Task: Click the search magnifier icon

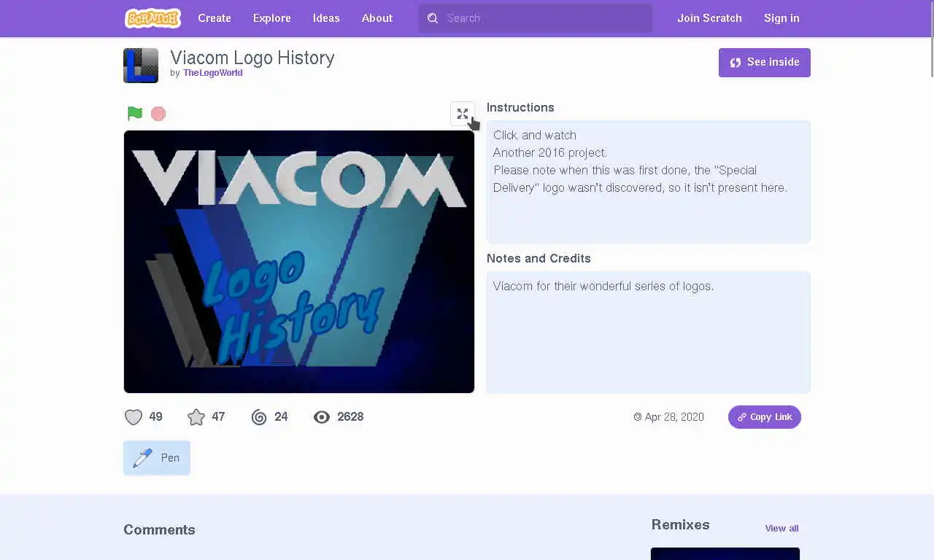Action: 433,18
